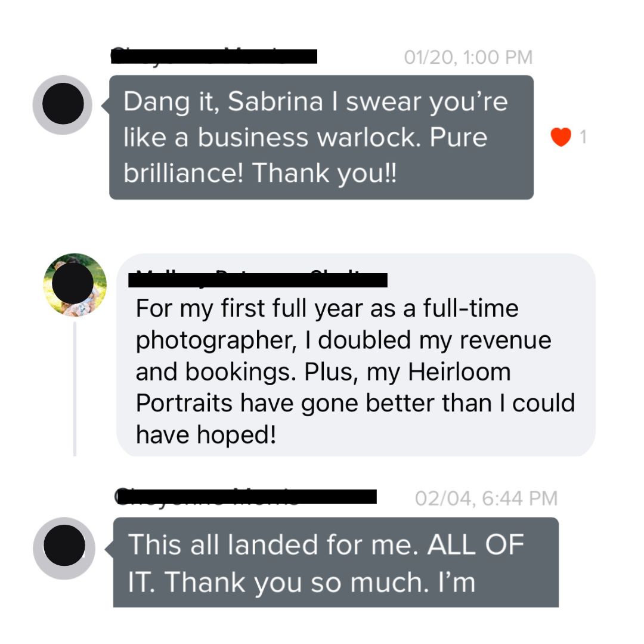This screenshot has width=644, height=644.
Task: Open the redacted commenter name inside the light bubble
Action: [258, 279]
